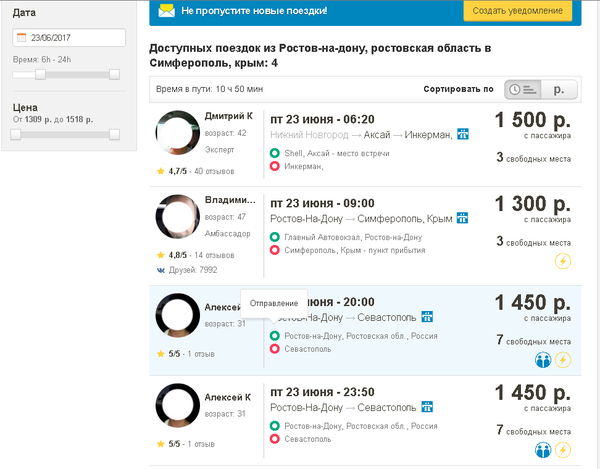The width and height of the screenshot is (600, 469).
Task: Click the two-passengers icon on the 20:00 trip
Action: [x=543, y=361]
